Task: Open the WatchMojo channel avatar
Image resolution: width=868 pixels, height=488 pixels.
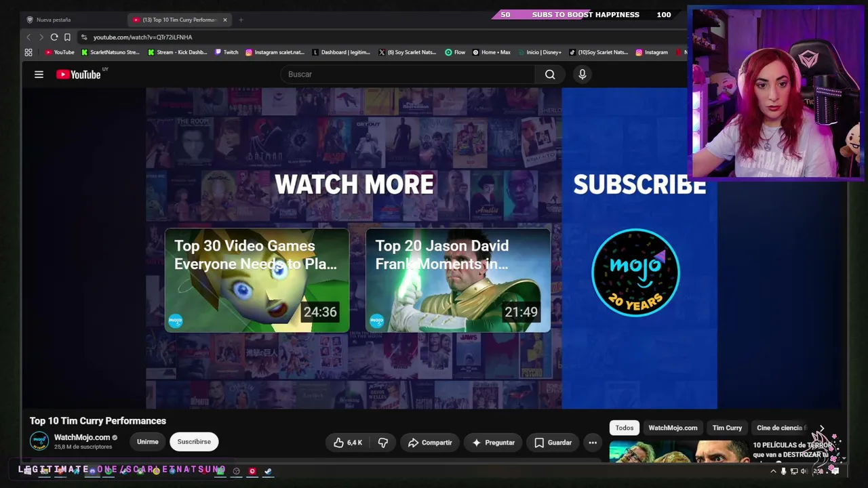Action: 39,441
